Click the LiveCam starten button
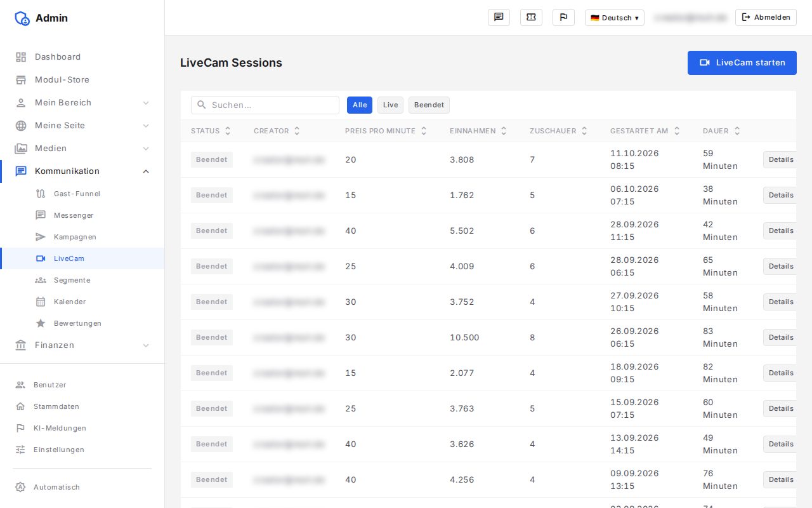The width and height of the screenshot is (812, 508). pyautogui.click(x=742, y=63)
